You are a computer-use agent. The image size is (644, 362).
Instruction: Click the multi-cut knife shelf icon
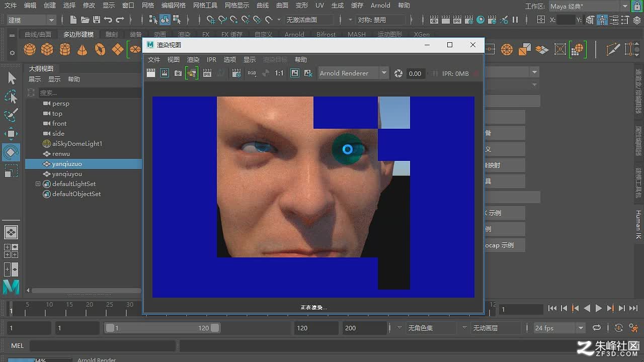[x=613, y=49]
